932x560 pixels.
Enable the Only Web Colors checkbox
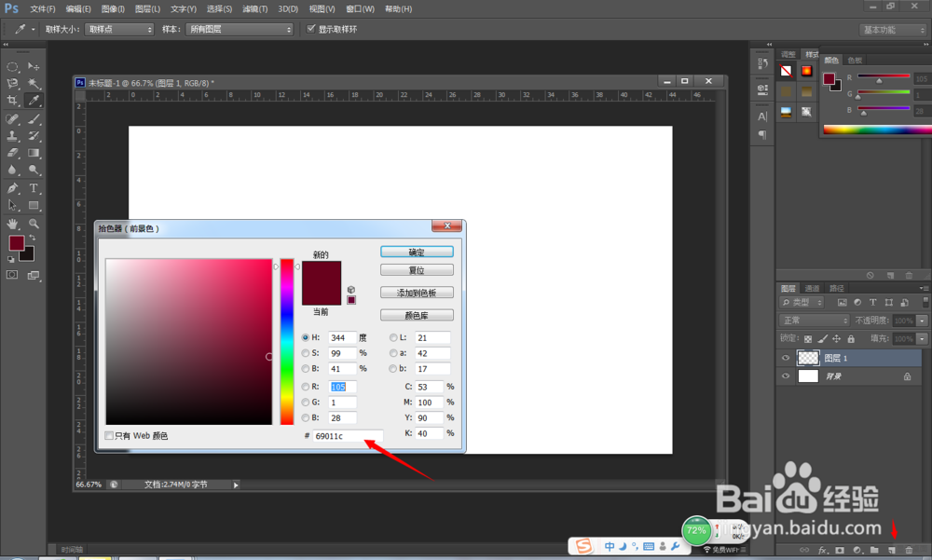tap(109, 436)
